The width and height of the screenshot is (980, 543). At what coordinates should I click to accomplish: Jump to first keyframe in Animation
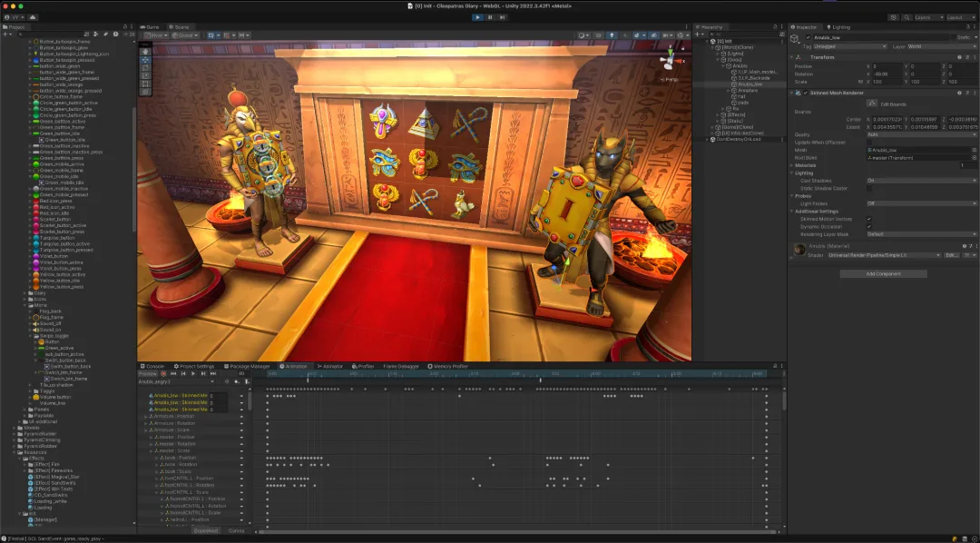point(173,373)
